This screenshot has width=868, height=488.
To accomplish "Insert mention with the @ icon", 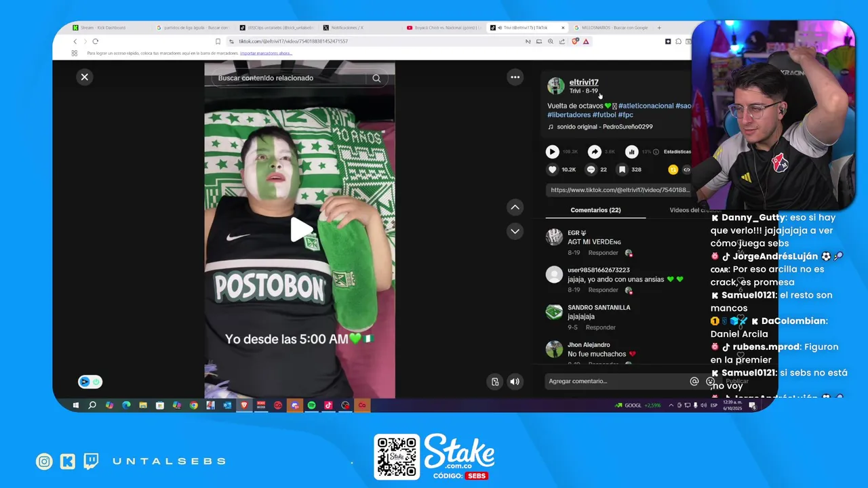I will tap(694, 382).
